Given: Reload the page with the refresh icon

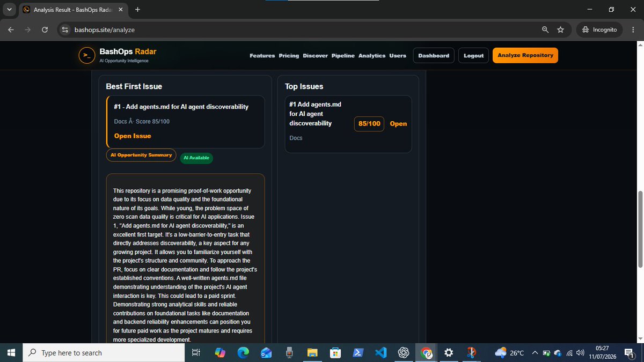Looking at the screenshot, I should pos(45,30).
